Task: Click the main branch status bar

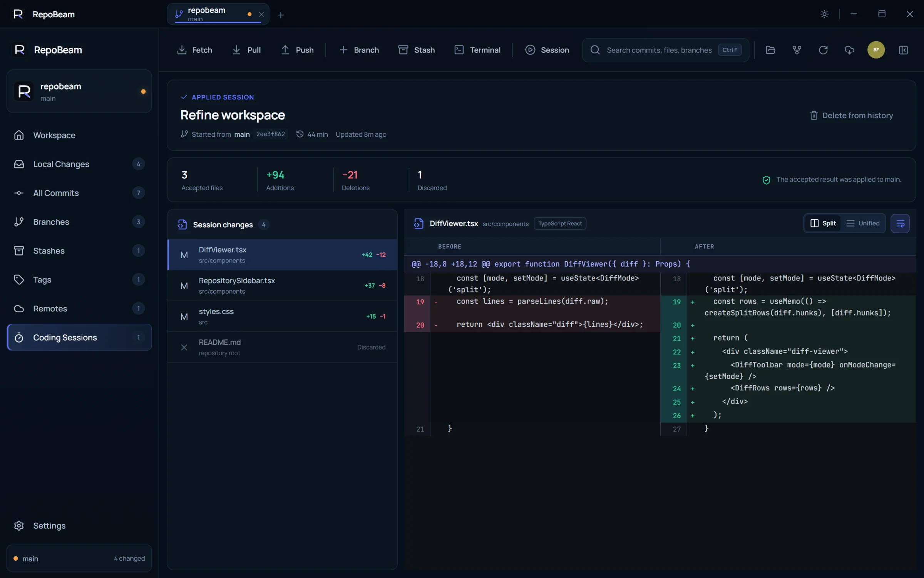Action: [79, 558]
